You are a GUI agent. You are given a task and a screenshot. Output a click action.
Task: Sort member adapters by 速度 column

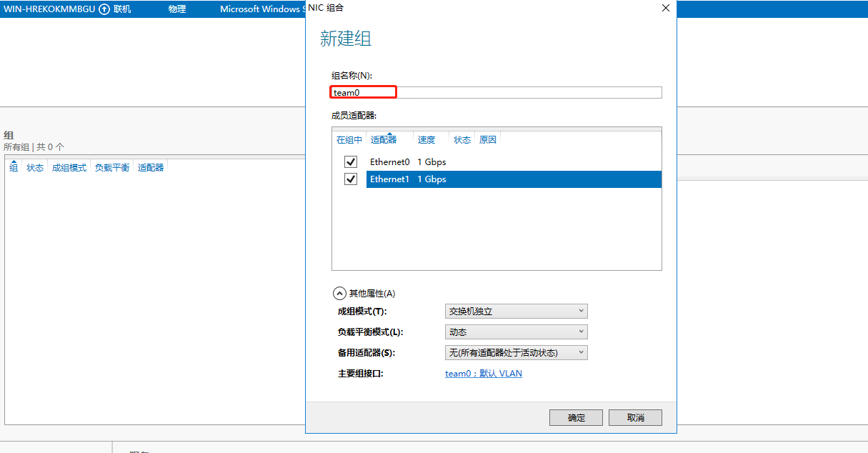pyautogui.click(x=426, y=140)
